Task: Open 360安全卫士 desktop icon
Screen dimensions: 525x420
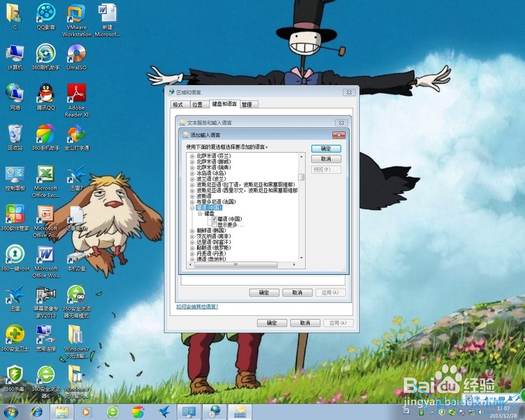Action: click(x=15, y=338)
